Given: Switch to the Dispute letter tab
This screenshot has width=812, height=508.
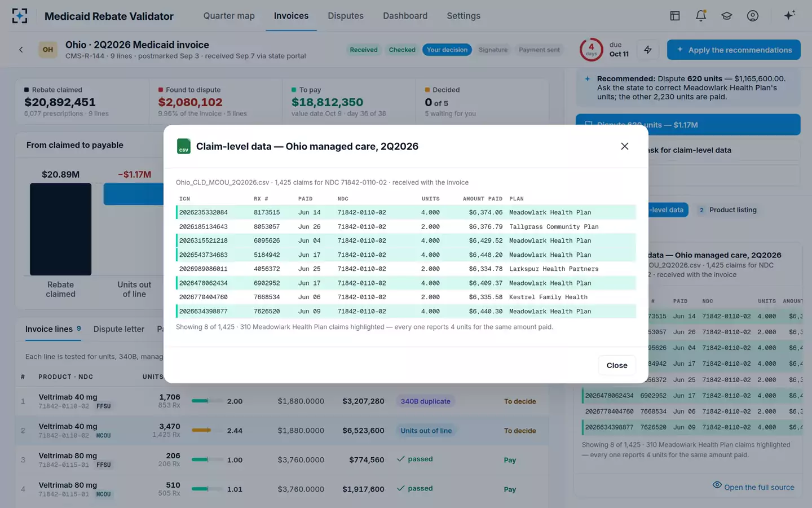Looking at the screenshot, I should pyautogui.click(x=119, y=329).
